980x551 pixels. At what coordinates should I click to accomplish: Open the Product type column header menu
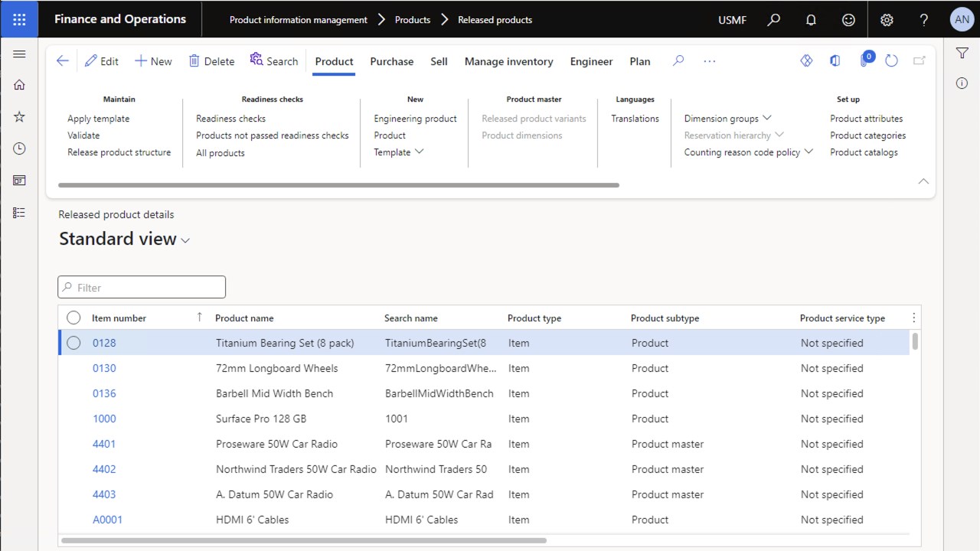pyautogui.click(x=534, y=318)
